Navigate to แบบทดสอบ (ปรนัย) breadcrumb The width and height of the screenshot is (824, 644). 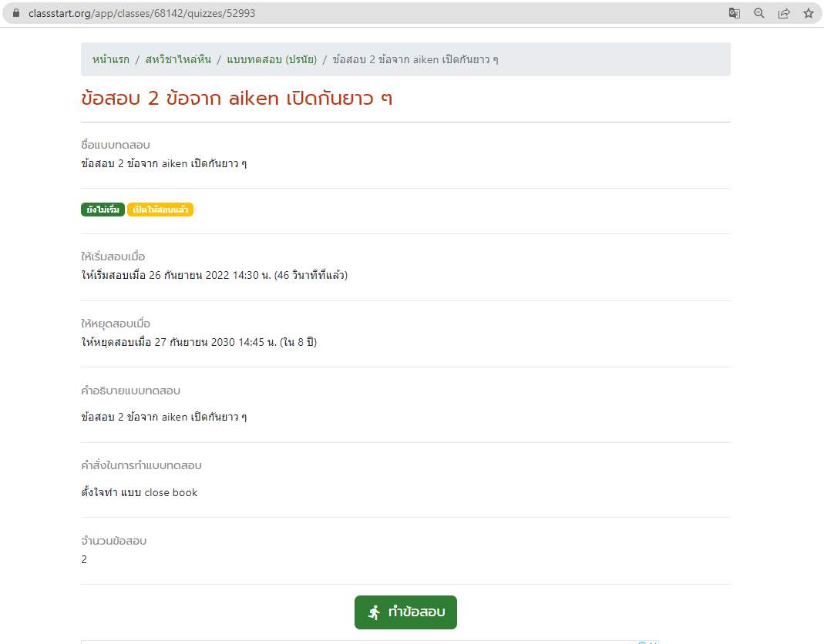271,59
